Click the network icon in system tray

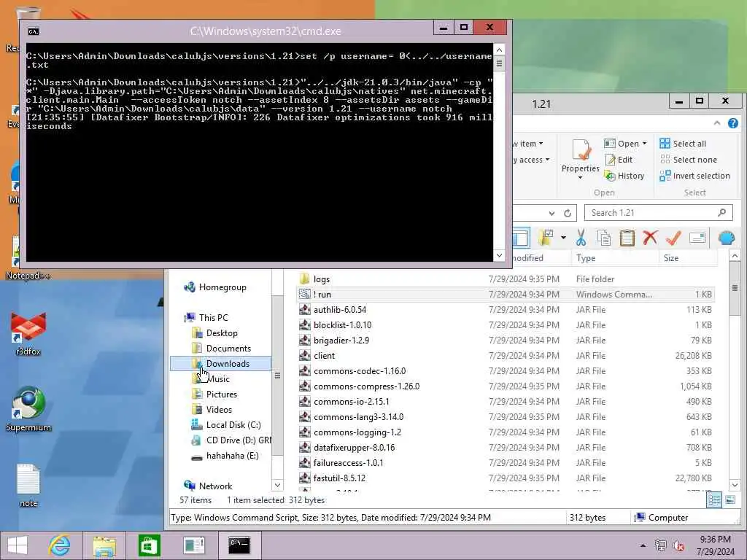(x=660, y=545)
